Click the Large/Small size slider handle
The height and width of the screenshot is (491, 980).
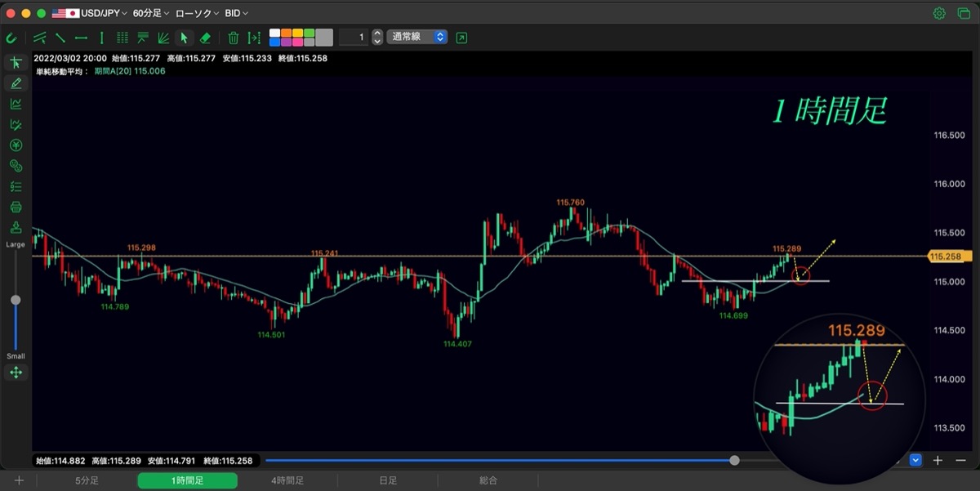click(x=16, y=300)
